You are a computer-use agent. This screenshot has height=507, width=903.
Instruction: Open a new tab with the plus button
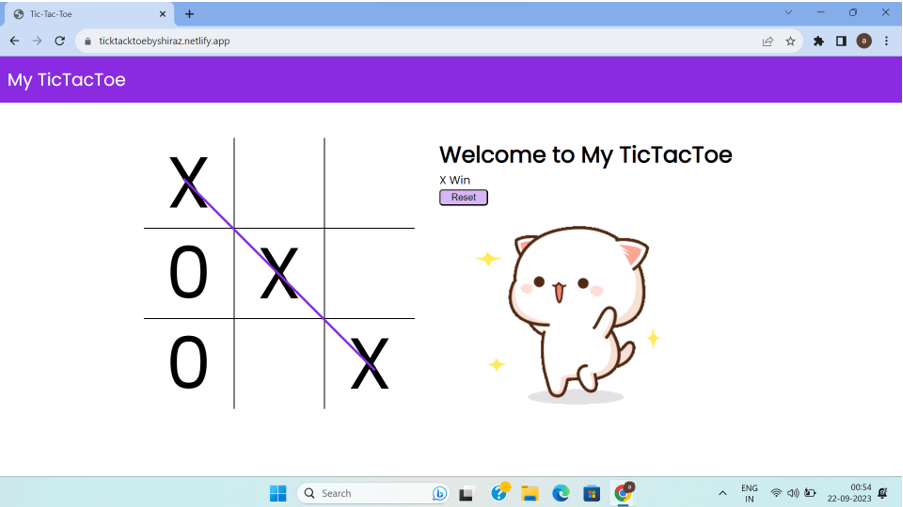[x=190, y=14]
